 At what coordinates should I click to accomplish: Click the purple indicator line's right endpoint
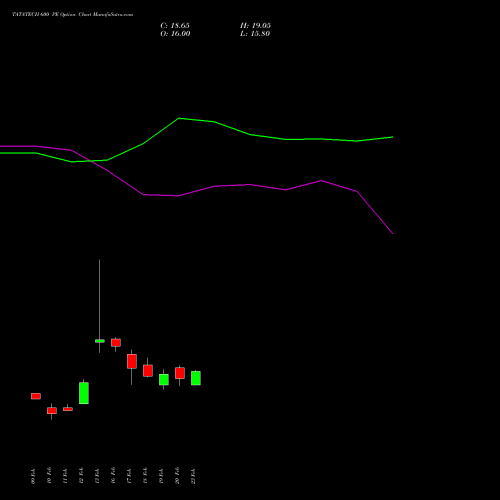(x=393, y=233)
